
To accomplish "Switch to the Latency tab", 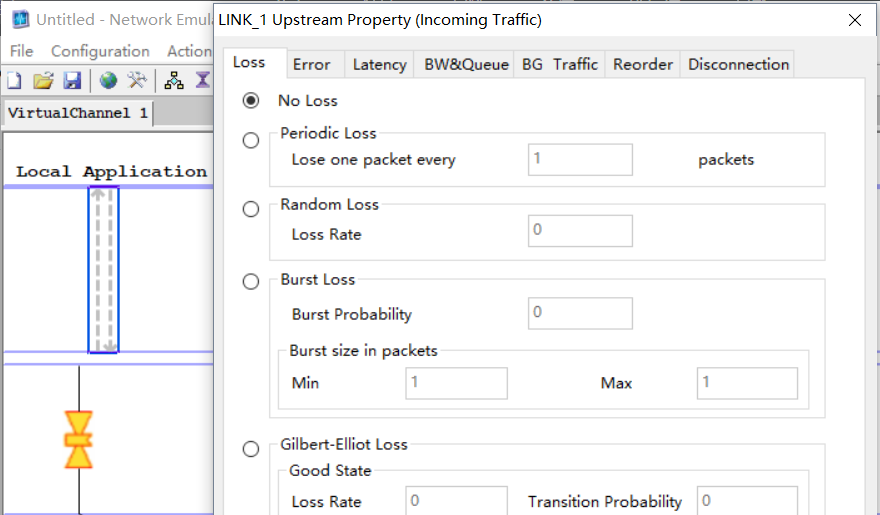I will [x=379, y=64].
